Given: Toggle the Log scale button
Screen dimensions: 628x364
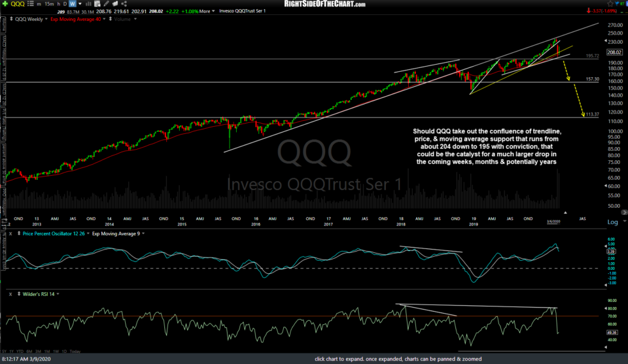Looking at the screenshot, I should [x=612, y=222].
